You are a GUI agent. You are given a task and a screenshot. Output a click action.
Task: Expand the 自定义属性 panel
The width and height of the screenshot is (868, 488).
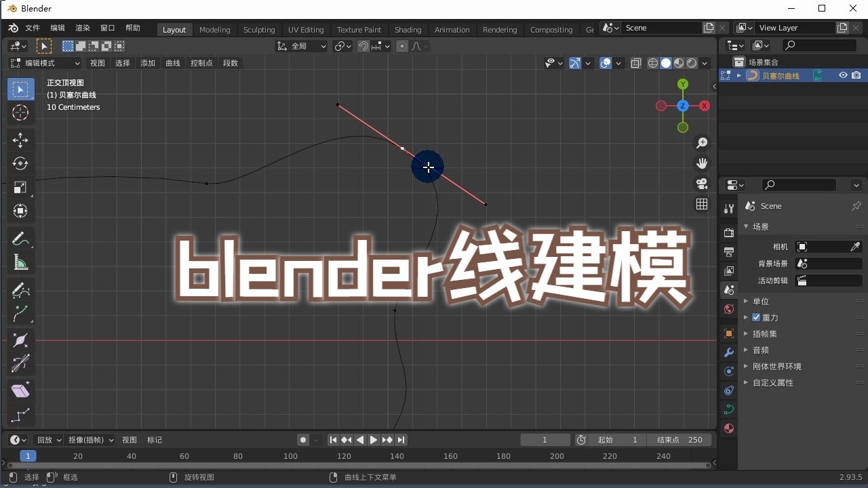click(773, 382)
